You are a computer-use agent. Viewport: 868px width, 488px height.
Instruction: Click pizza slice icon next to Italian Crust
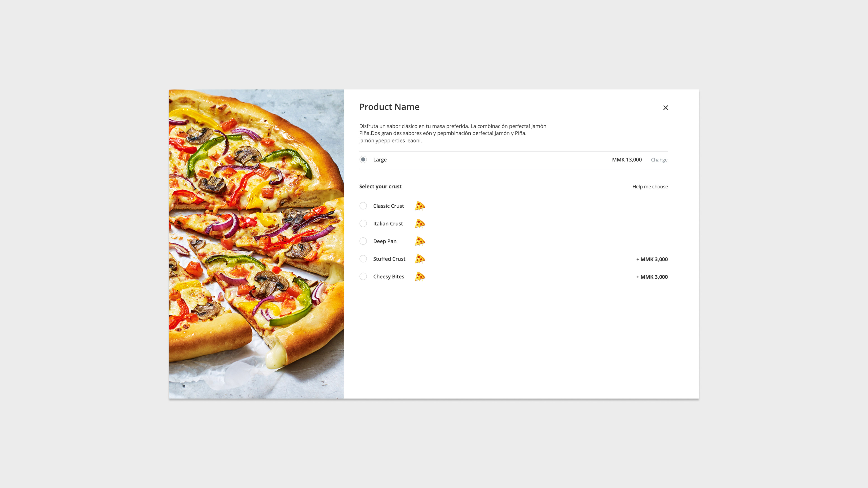(420, 224)
